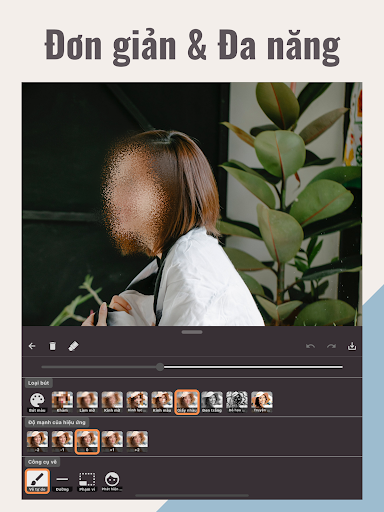
Task: Select the eraser tool
Action: pyautogui.click(x=73, y=346)
